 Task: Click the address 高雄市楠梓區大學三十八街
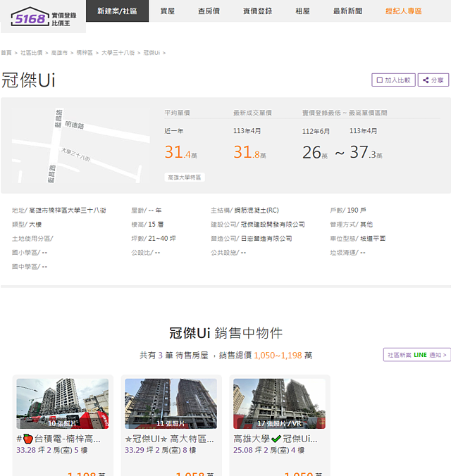point(68,211)
